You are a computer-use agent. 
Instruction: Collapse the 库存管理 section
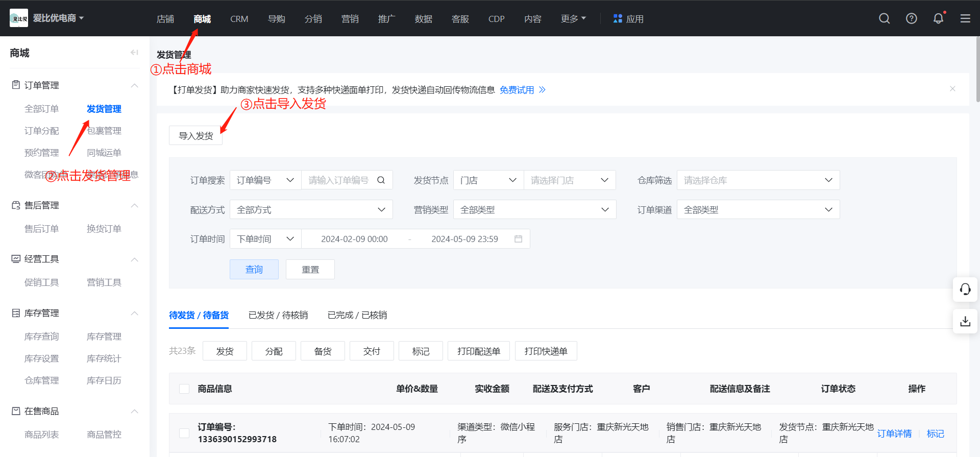pyautogui.click(x=135, y=313)
